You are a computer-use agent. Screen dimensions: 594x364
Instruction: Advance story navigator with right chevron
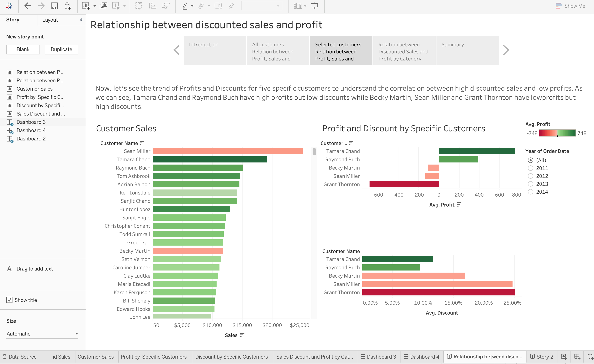point(506,50)
